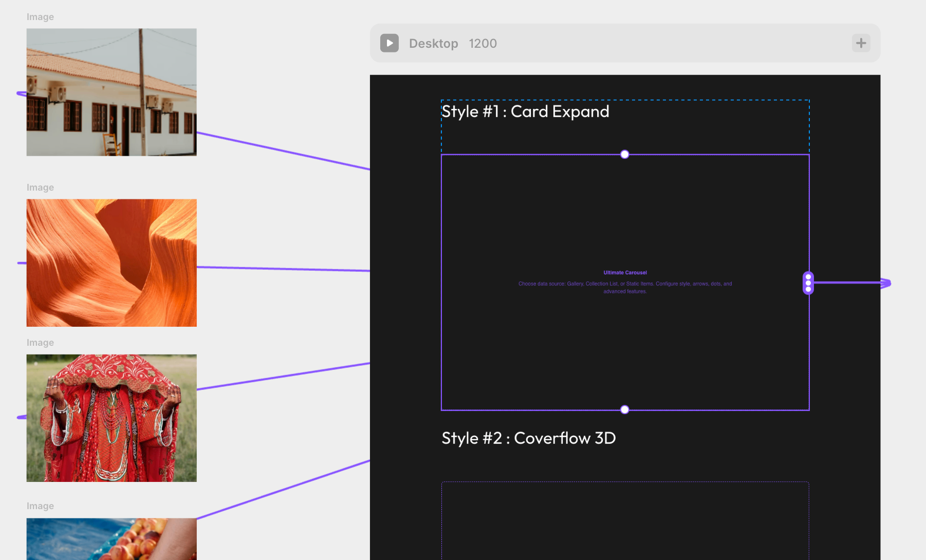926x560 pixels.
Task: Click the Image label above the building photo
Action: pyautogui.click(x=40, y=17)
